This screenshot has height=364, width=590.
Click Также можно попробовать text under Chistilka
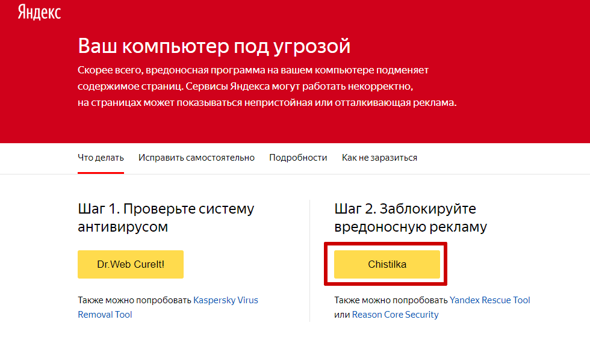(391, 300)
